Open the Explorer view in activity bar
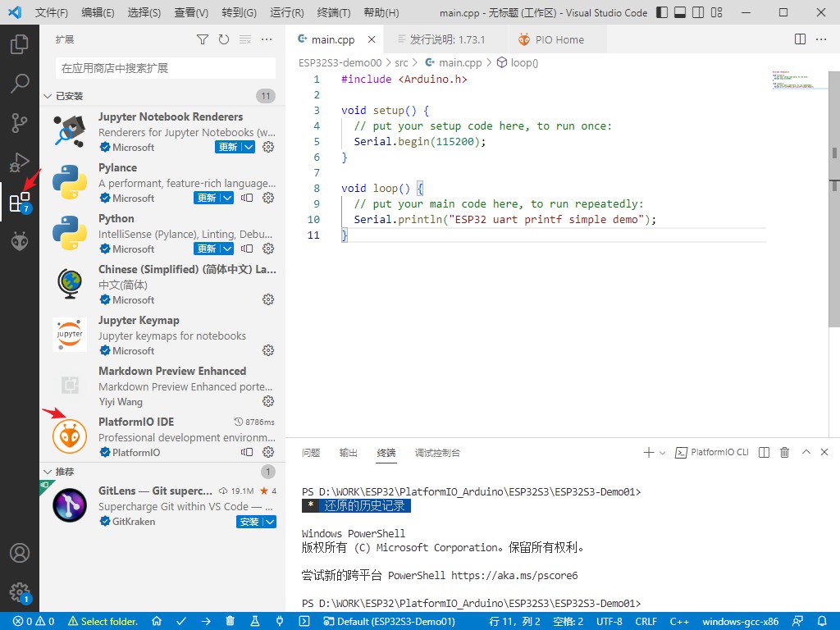840x630 pixels. coord(20,44)
